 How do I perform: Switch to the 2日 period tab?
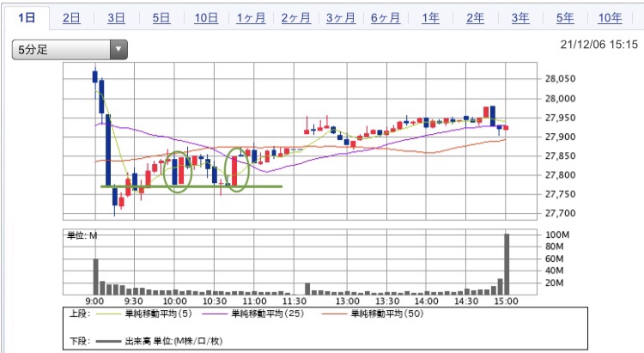click(71, 18)
